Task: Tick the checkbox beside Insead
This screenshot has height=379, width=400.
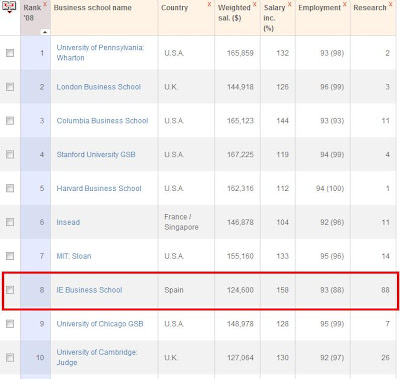Action: click(10, 222)
